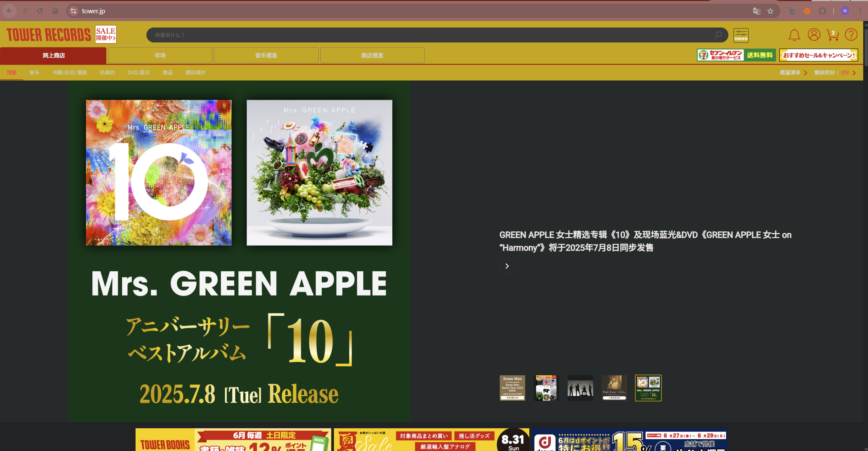Expand the 剩余积分 points link

tap(835, 73)
